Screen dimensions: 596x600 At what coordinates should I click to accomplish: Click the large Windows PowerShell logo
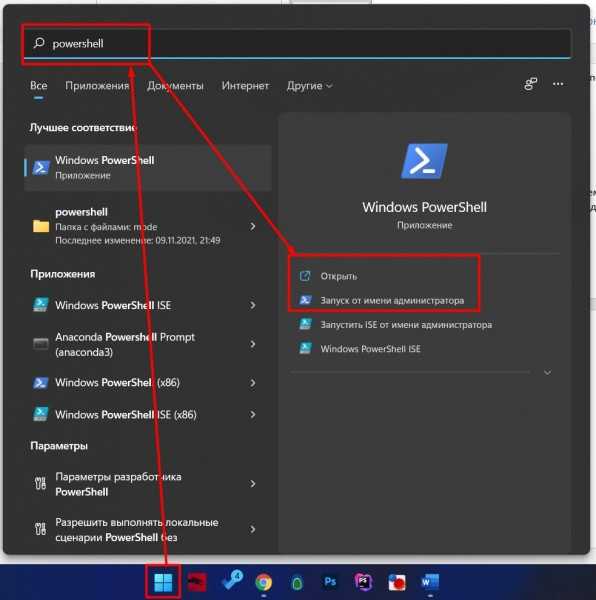424,161
